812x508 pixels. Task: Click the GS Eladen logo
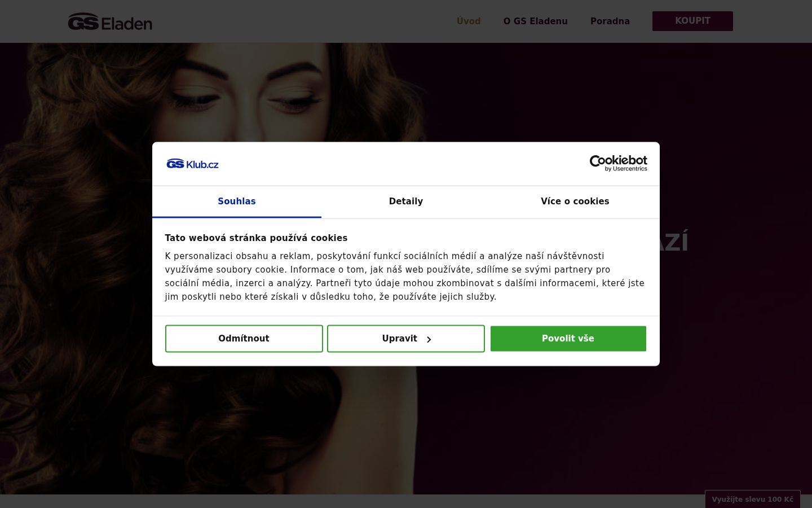pyautogui.click(x=110, y=21)
